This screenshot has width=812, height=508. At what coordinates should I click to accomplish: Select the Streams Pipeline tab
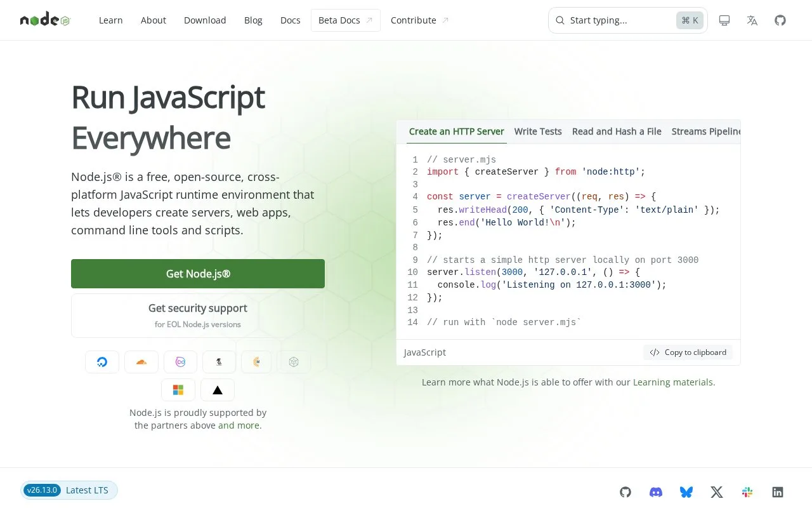tap(706, 131)
